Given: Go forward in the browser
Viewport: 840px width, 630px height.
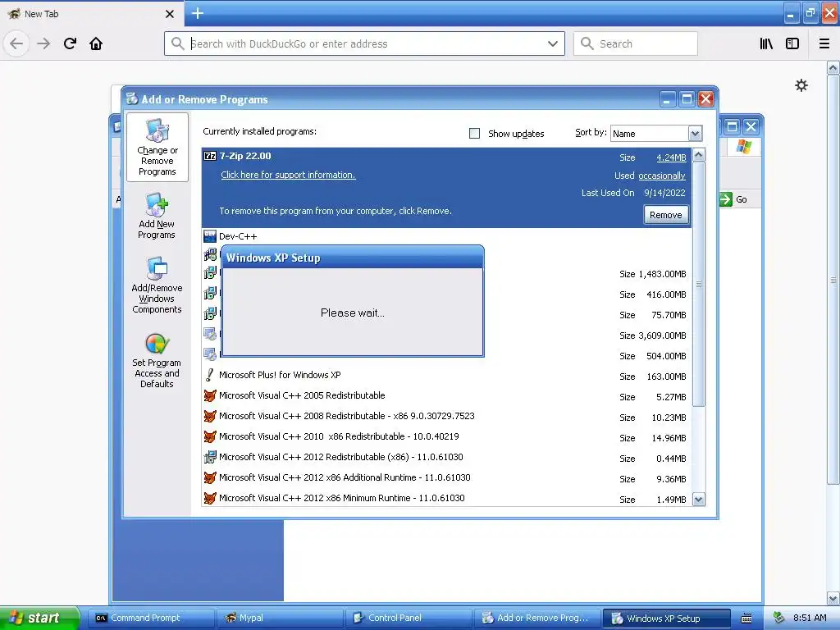Looking at the screenshot, I should coord(43,43).
